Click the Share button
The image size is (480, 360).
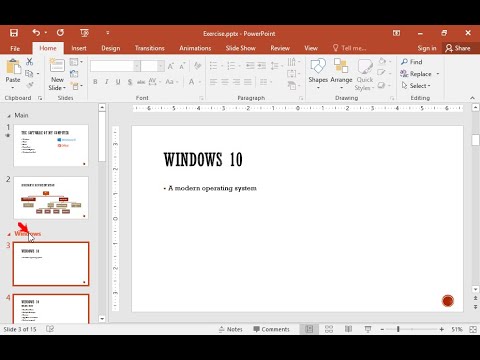click(458, 48)
